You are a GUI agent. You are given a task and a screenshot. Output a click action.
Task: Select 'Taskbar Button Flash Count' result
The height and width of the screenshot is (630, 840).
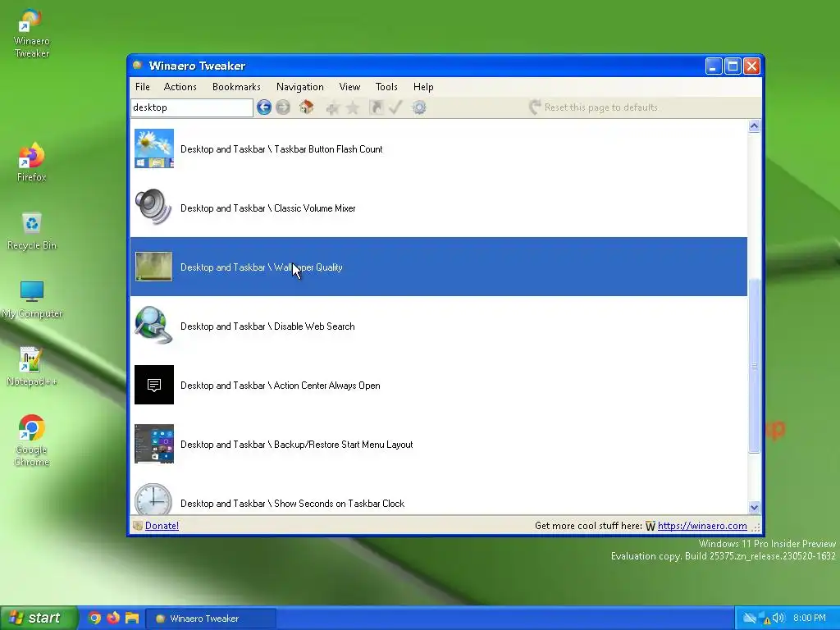click(x=438, y=149)
